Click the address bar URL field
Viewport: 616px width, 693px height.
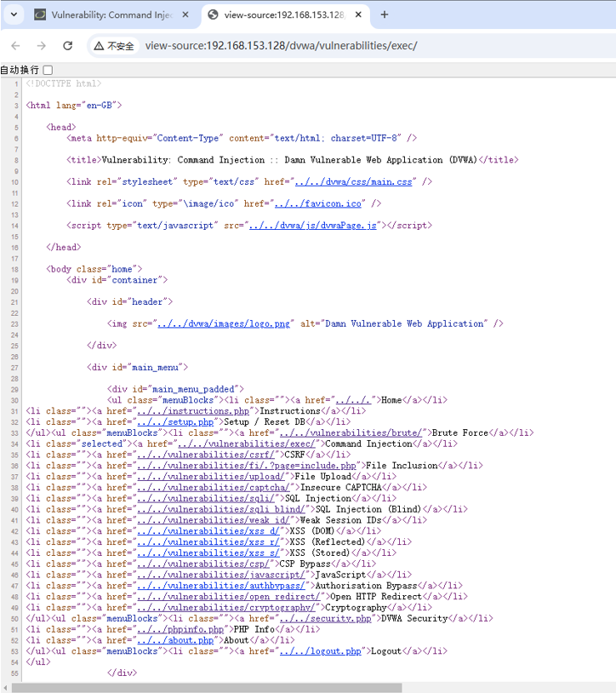pyautogui.click(x=281, y=45)
